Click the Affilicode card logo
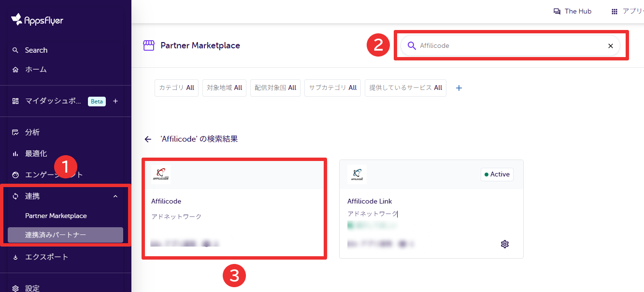The height and width of the screenshot is (292, 644). click(161, 175)
